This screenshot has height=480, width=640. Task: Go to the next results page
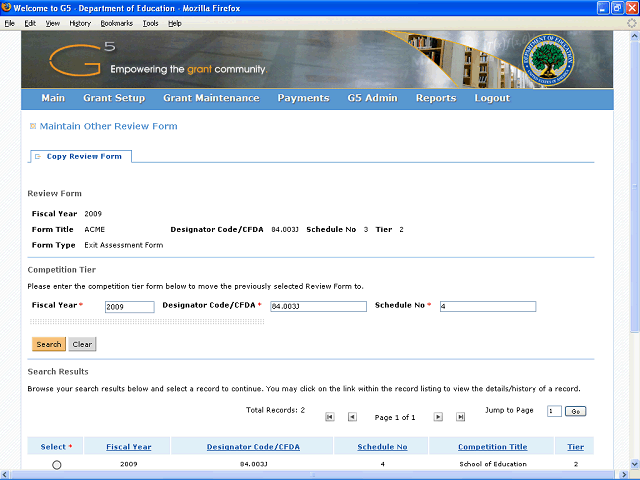coord(437,417)
